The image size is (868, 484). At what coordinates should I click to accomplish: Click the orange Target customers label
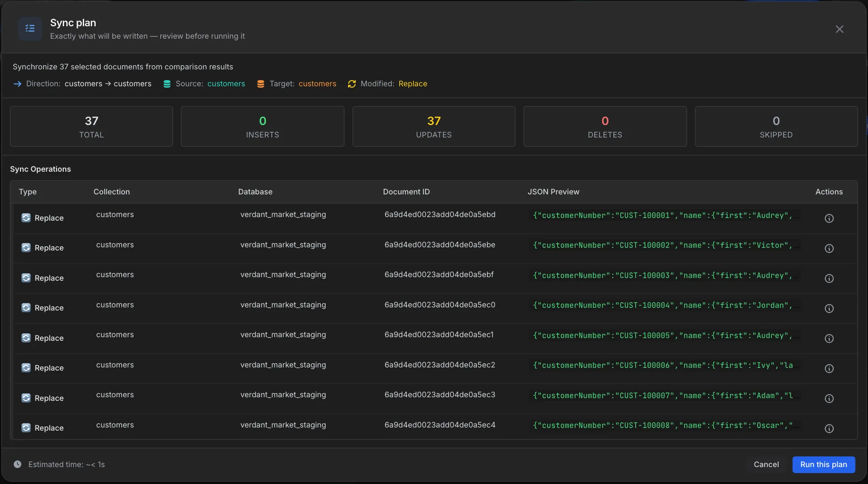pos(317,84)
